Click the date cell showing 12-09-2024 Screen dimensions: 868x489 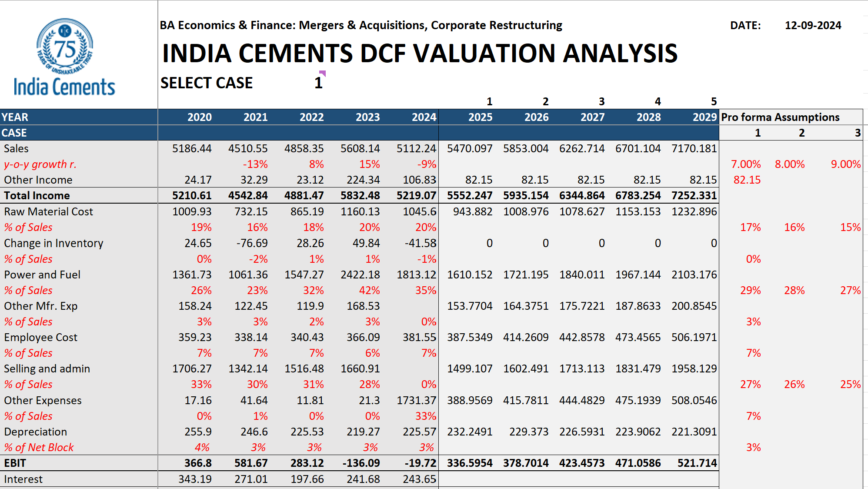812,26
